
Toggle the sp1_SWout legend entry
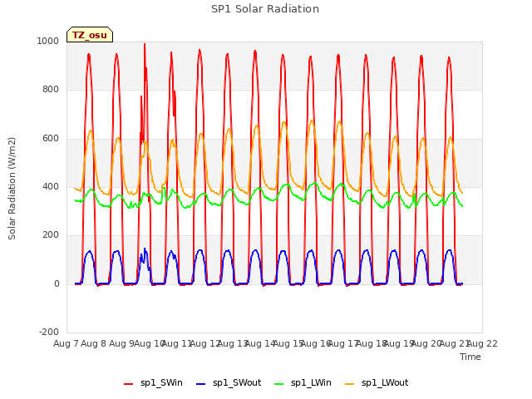point(229,383)
